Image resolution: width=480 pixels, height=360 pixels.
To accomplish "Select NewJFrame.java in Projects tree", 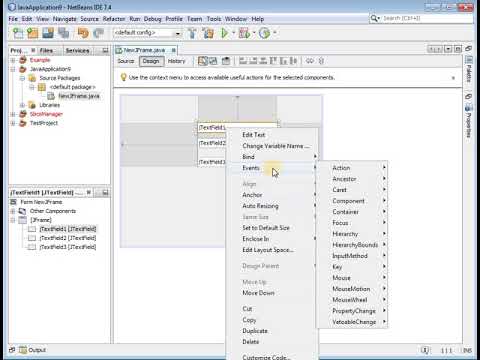I will point(79,96).
